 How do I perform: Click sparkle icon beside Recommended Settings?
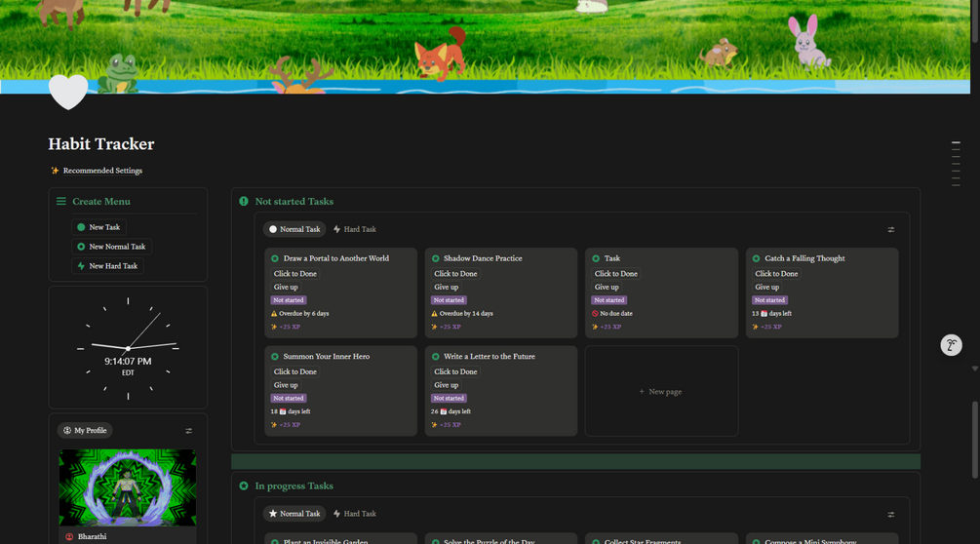(55, 171)
